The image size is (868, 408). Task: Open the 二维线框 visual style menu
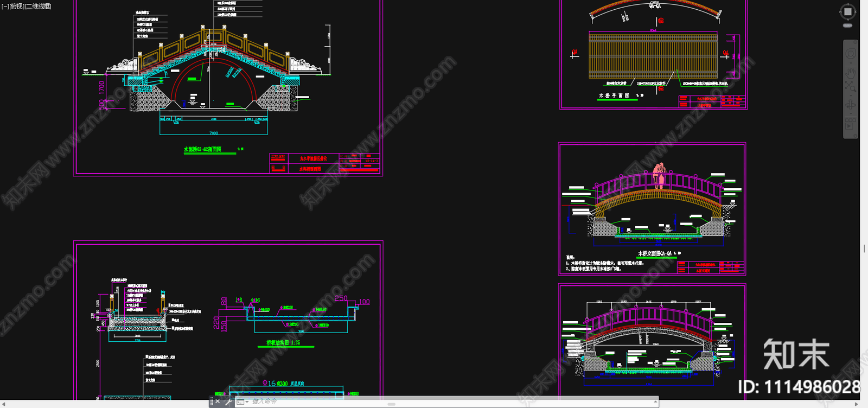pyautogui.click(x=38, y=7)
